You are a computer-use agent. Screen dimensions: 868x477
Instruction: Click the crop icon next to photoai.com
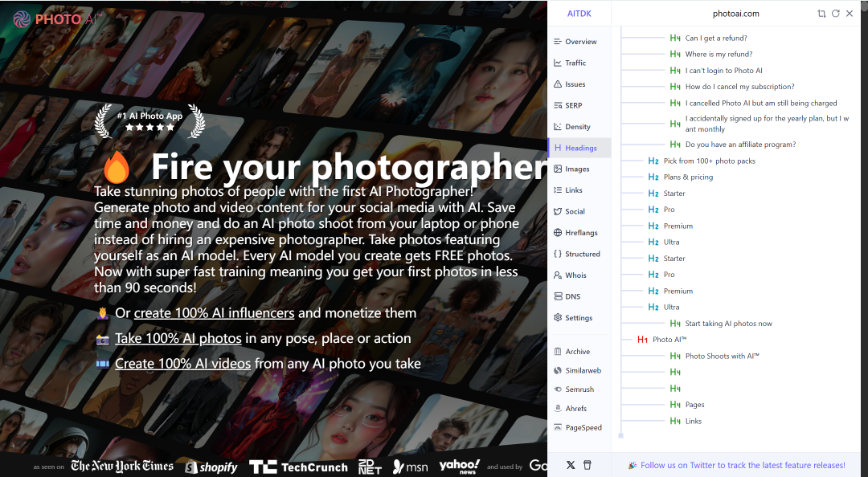coord(821,14)
